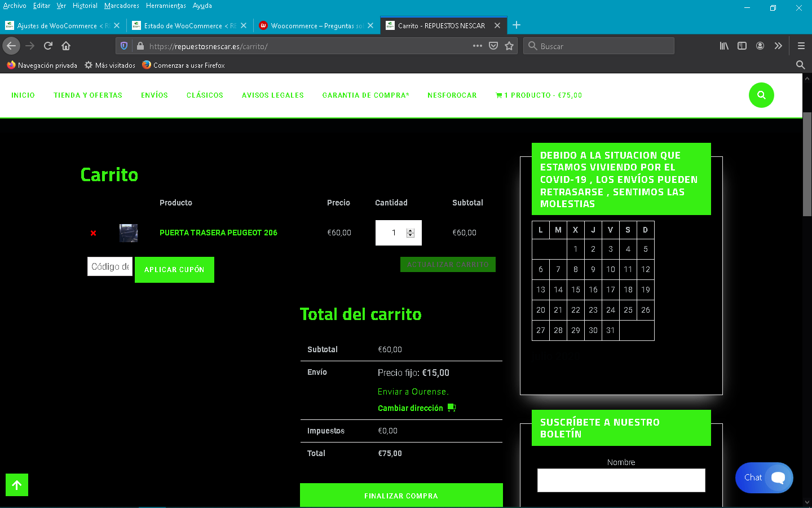Open Navegación privada bookmark
This screenshot has width=812, height=508.
(x=42, y=65)
